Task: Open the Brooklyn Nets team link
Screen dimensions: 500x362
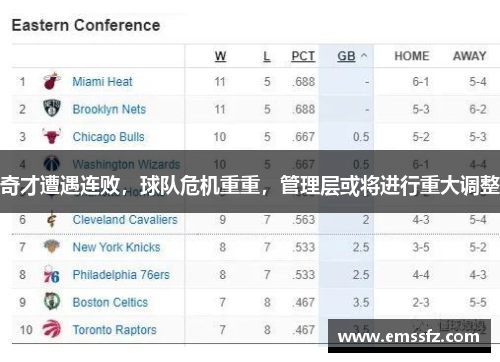Action: pyautogui.click(x=109, y=109)
